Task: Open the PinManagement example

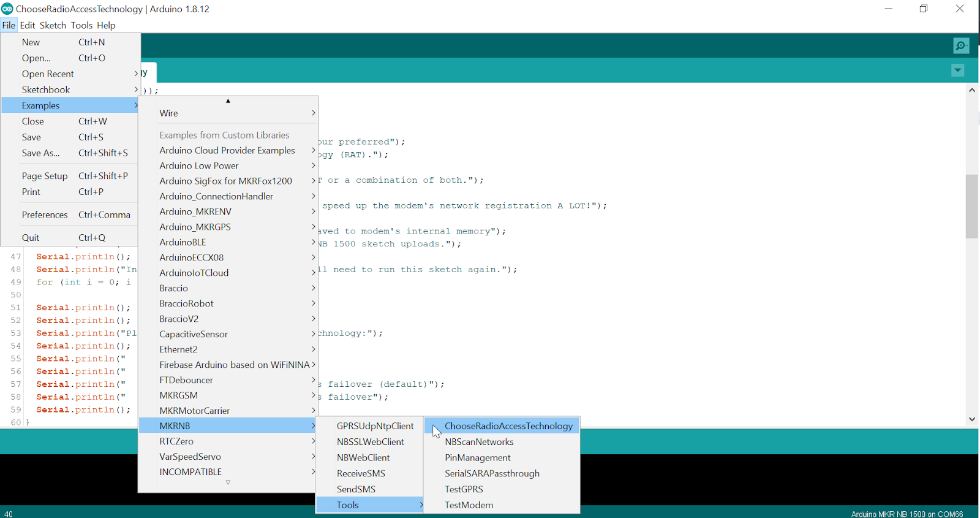Action: pyautogui.click(x=502, y=458)
